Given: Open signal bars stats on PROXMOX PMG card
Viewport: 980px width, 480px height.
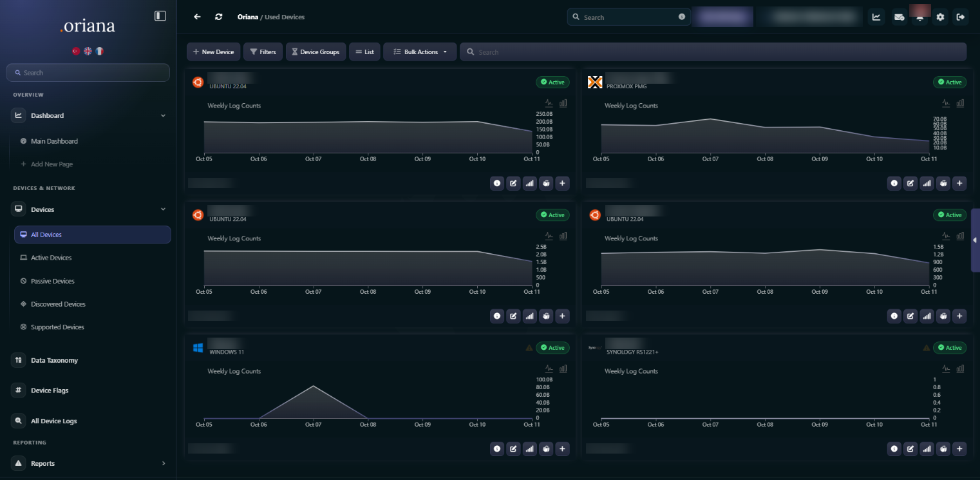Looking at the screenshot, I should pos(927,183).
